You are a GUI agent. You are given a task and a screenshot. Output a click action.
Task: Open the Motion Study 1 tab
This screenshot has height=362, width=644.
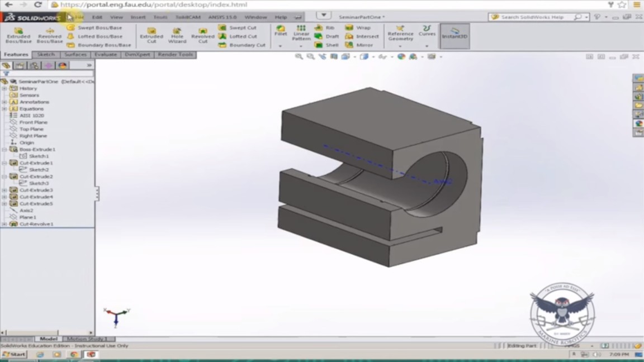point(88,339)
